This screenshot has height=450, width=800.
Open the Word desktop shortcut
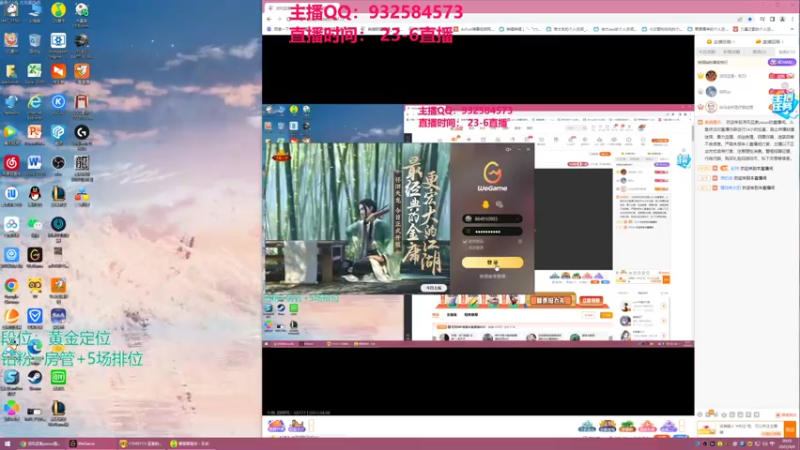click(x=35, y=163)
